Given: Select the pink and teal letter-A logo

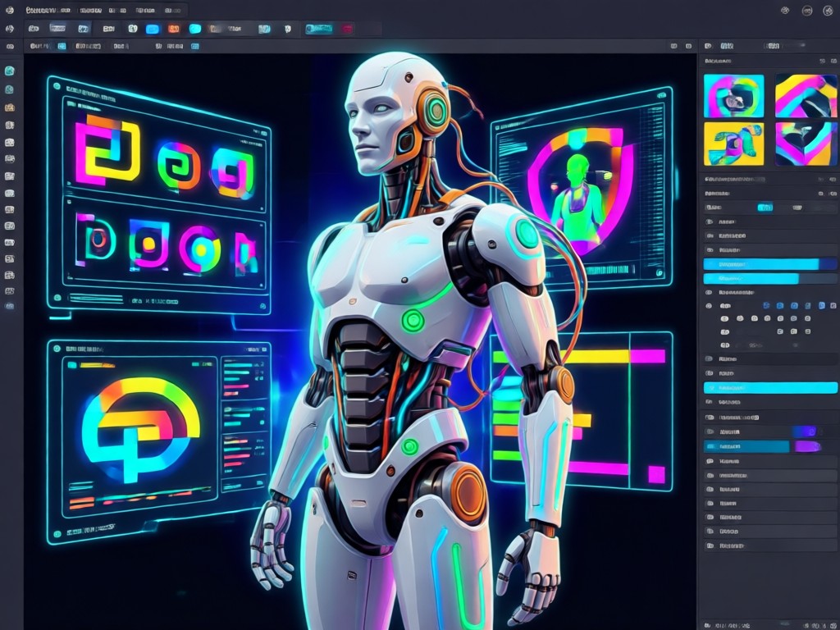Looking at the screenshot, I should coord(246,253).
